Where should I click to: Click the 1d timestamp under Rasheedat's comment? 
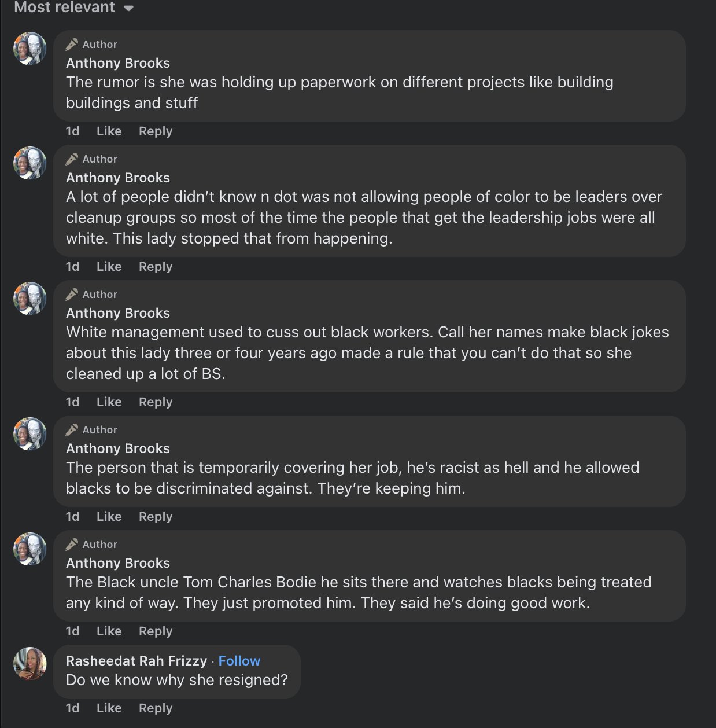pos(72,708)
